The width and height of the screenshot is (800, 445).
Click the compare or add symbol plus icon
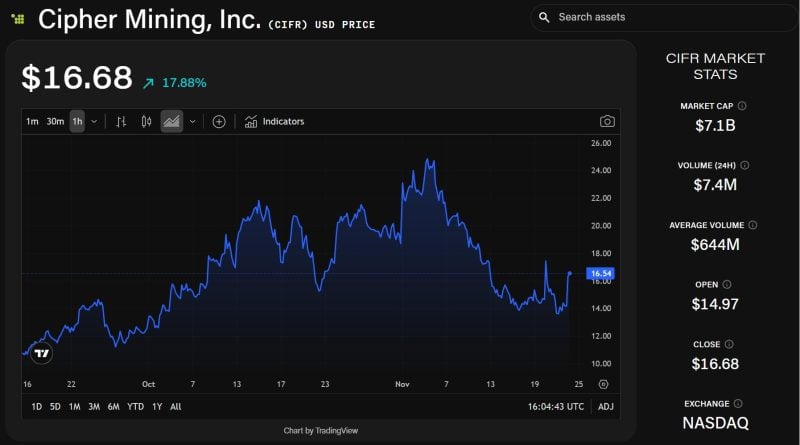[218, 122]
